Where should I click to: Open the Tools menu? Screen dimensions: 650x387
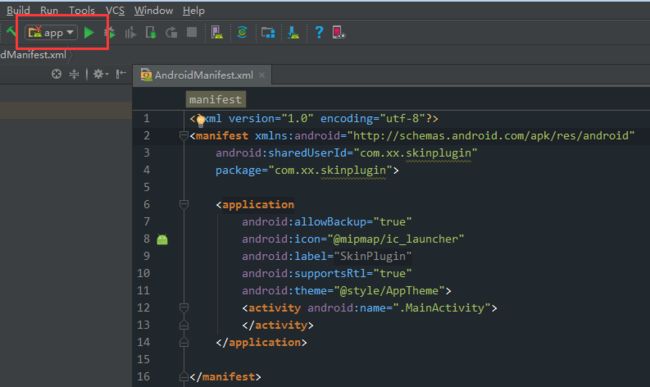(x=82, y=10)
